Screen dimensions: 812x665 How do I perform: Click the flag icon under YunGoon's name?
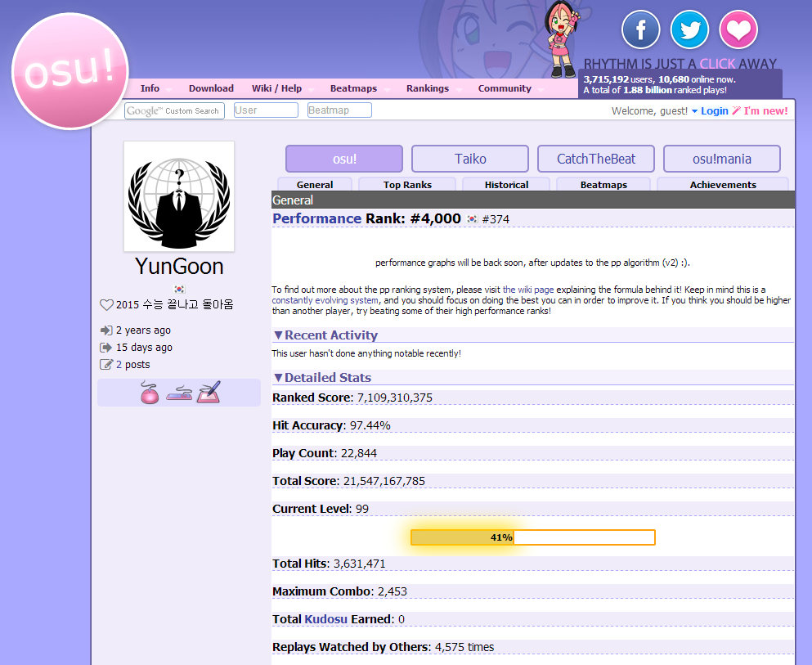179,289
